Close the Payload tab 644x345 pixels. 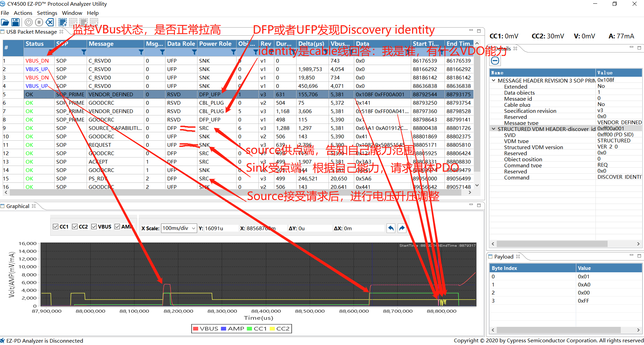518,256
